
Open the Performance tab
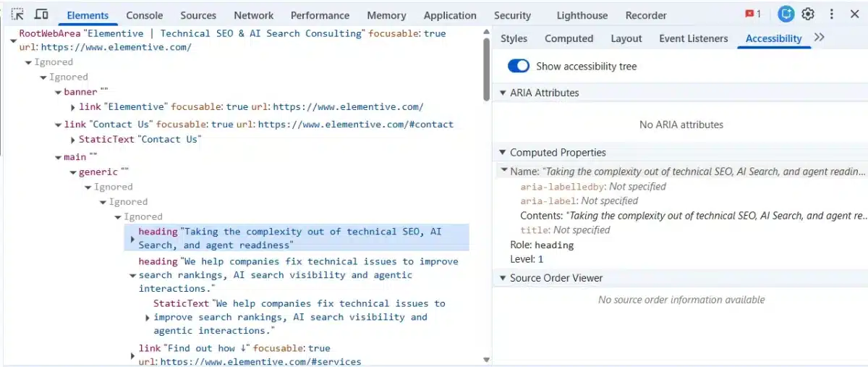pos(320,15)
